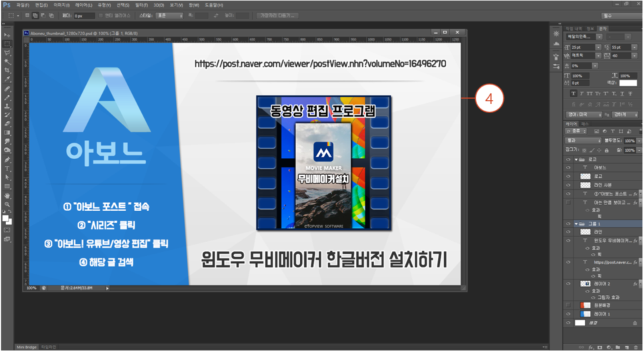
Task: Click the Create new group folder icon
Action: (x=618, y=347)
